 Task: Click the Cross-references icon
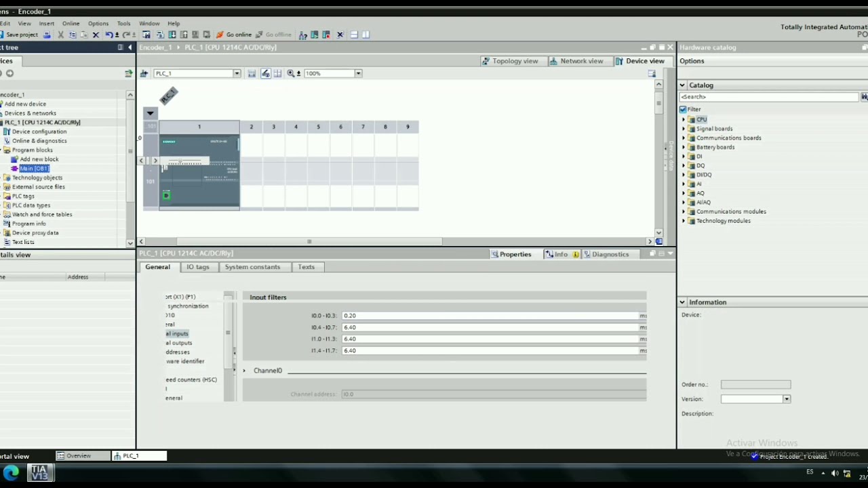[340, 35]
